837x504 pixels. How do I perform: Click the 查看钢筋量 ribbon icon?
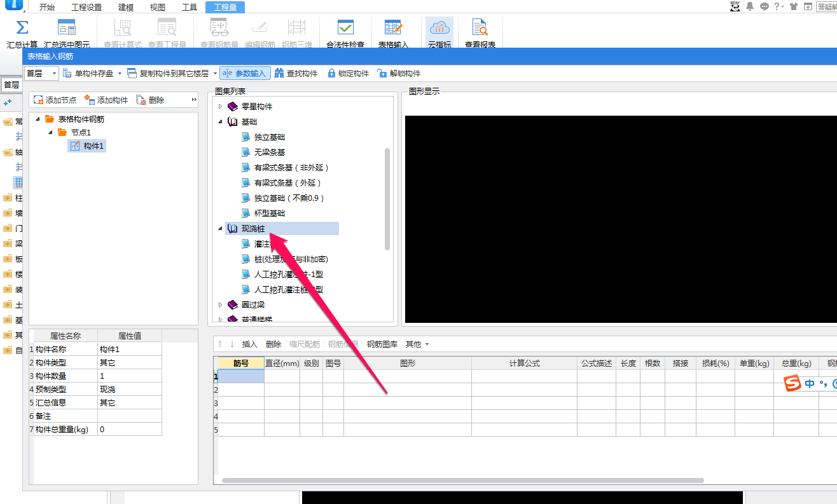[219, 28]
